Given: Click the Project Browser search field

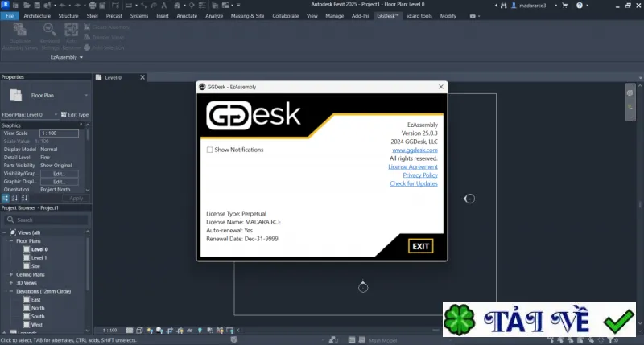Looking at the screenshot, I should click(46, 220).
